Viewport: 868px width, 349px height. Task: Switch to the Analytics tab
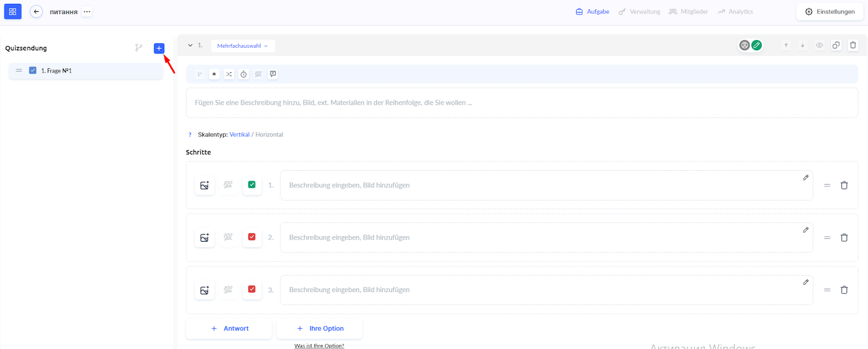tap(735, 11)
